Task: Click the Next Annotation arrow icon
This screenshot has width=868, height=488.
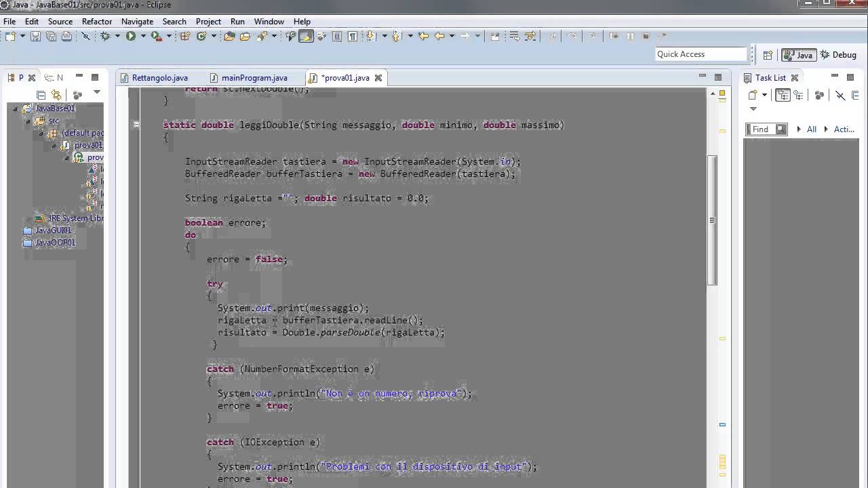Action: [371, 36]
